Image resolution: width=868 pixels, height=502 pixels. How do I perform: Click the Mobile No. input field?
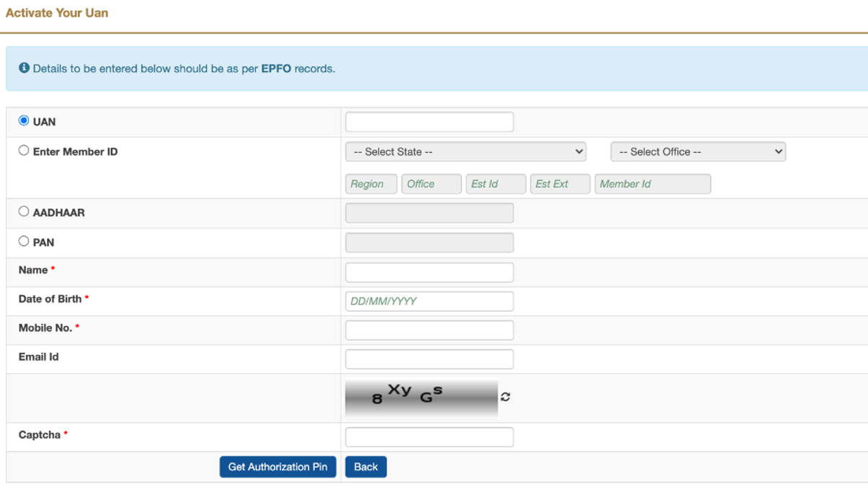point(429,330)
